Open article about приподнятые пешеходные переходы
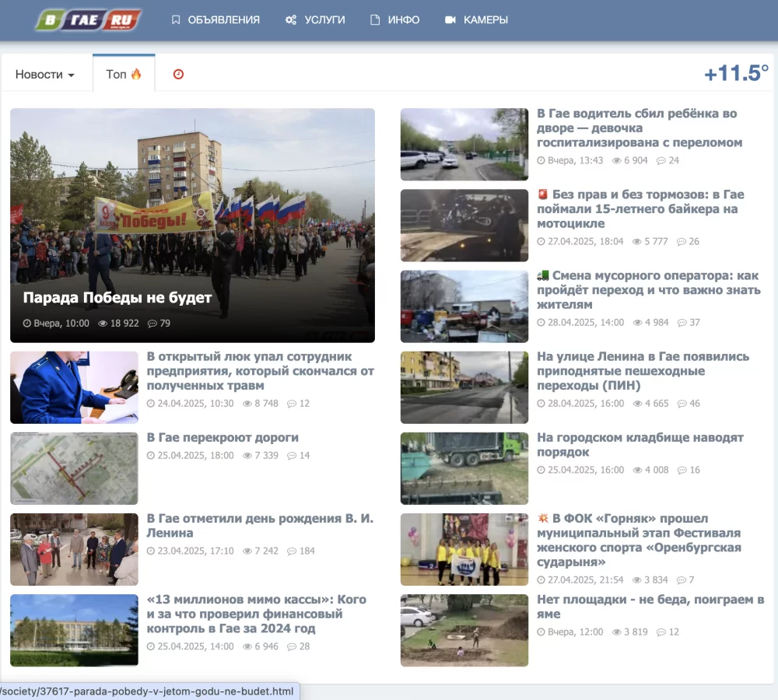 tap(643, 370)
